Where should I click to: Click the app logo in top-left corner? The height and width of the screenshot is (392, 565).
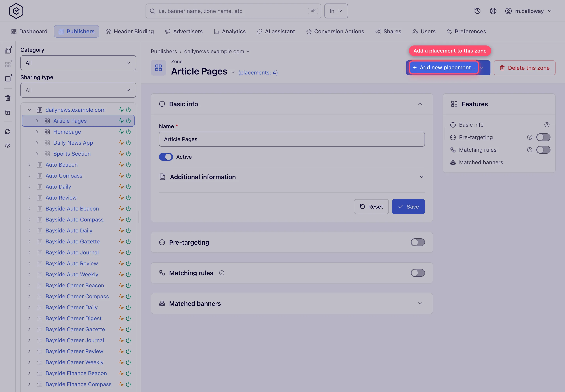click(16, 11)
